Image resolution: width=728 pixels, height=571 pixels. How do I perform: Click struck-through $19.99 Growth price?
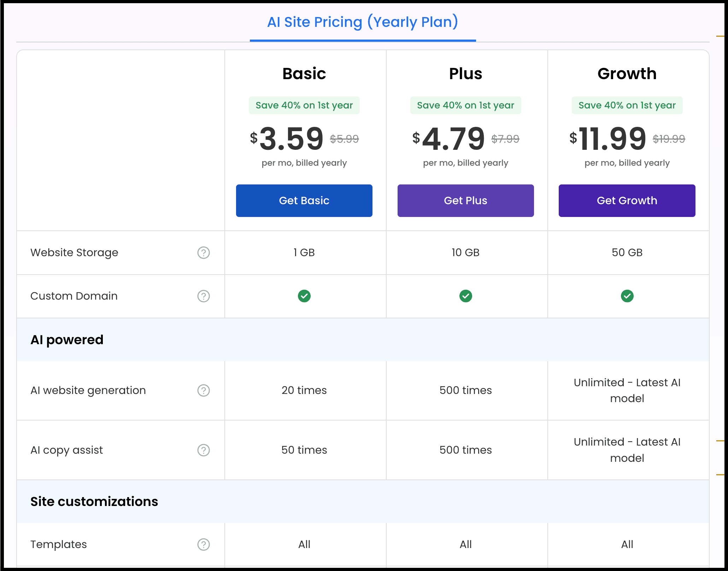(x=669, y=139)
